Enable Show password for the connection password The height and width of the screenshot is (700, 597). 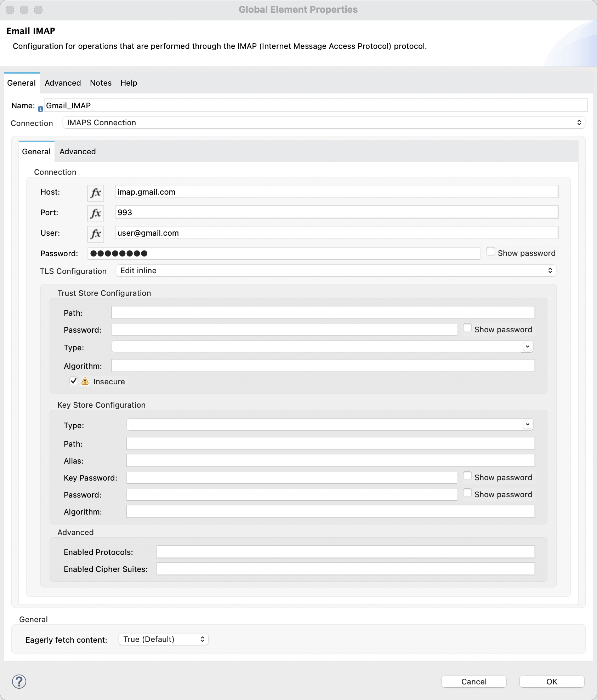[x=490, y=252]
